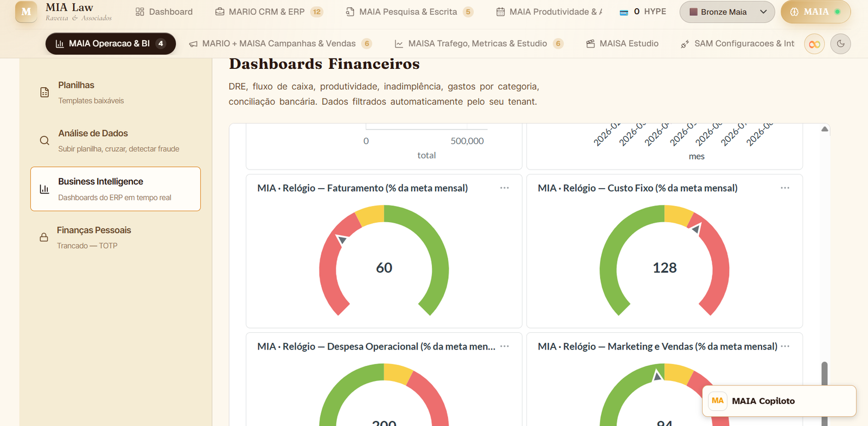
Task: Open the MAIA Copiloto chat widget
Action: click(x=779, y=401)
